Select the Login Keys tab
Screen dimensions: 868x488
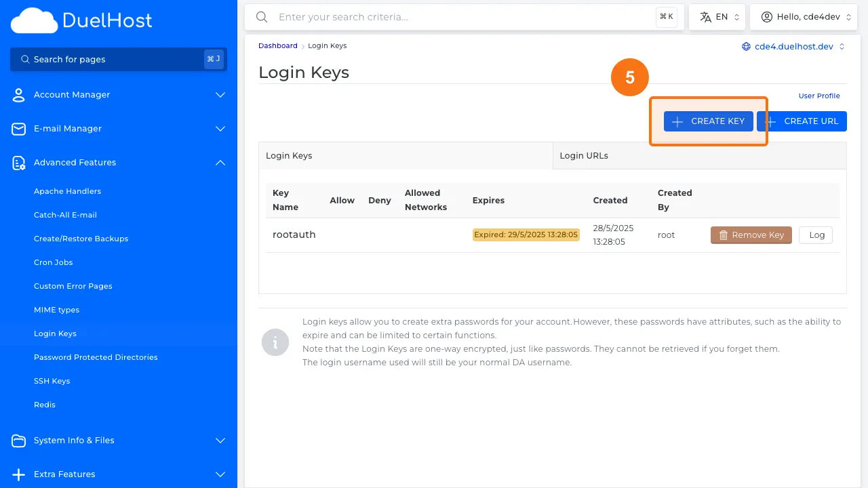point(289,155)
